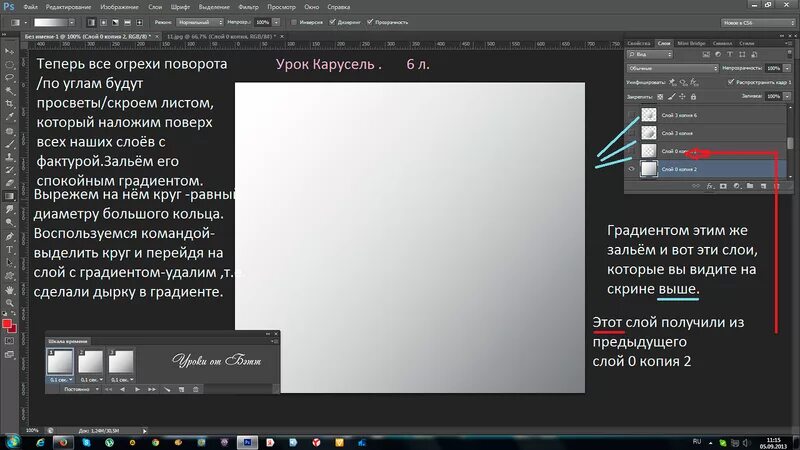Open Internet Explorer from the taskbar
The height and width of the screenshot is (450, 800).
point(40,442)
